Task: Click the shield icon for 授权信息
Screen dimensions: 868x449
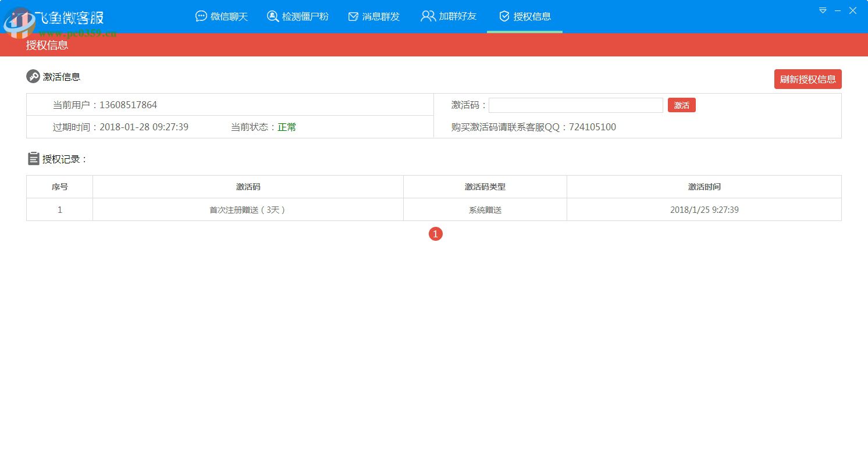Action: 504,16
